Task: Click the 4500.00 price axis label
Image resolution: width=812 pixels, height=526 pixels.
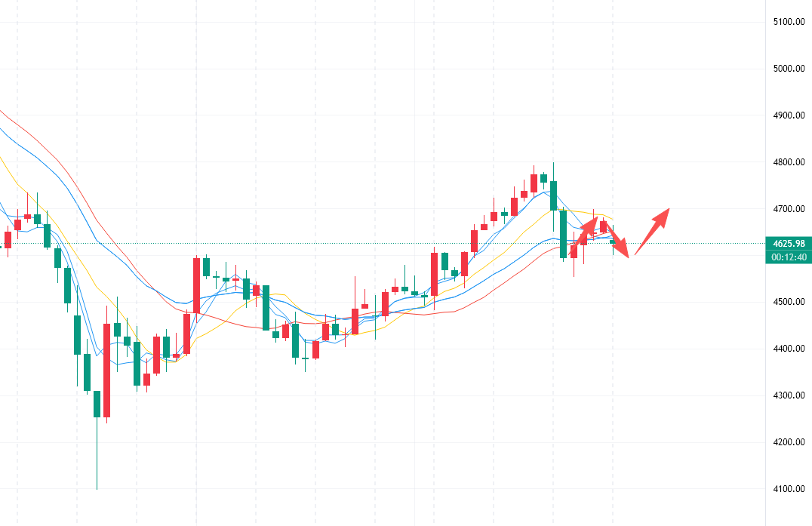Action: tap(788, 303)
